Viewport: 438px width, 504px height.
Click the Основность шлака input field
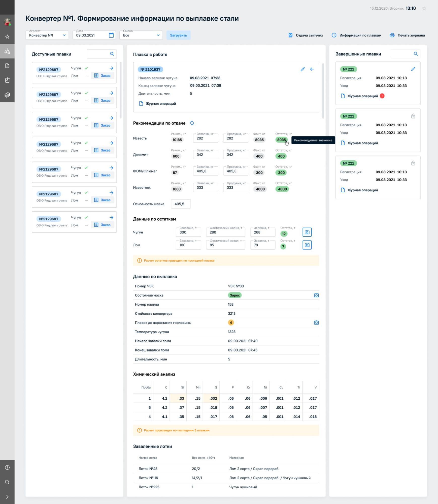(x=181, y=204)
